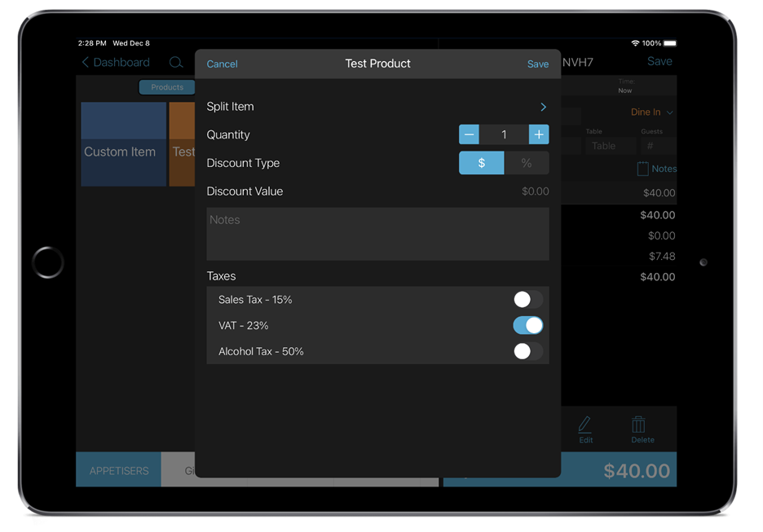
Task: Open the Dine In dropdown
Action: coord(651,112)
